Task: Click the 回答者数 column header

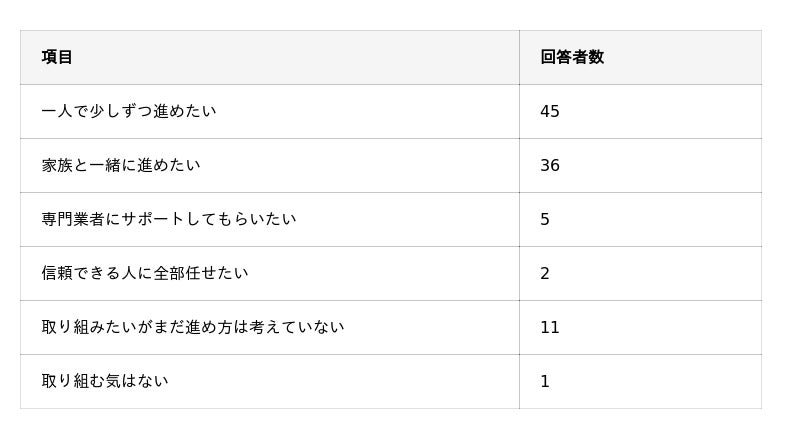Action: click(571, 57)
